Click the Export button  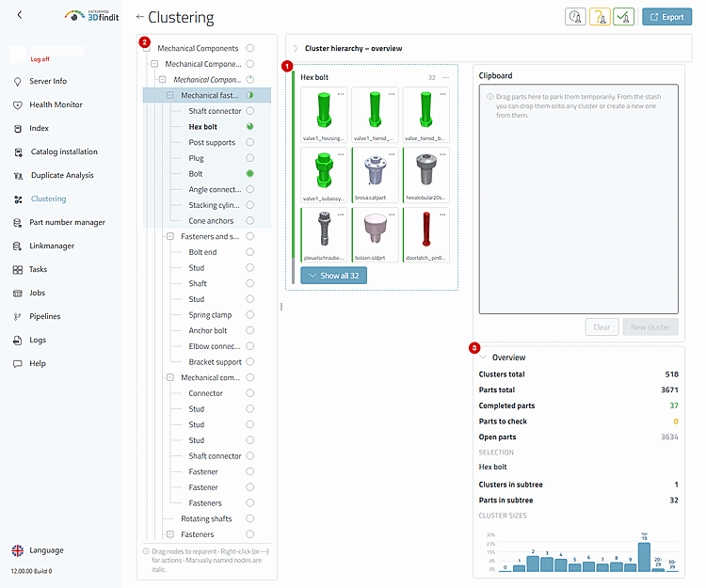(x=666, y=17)
